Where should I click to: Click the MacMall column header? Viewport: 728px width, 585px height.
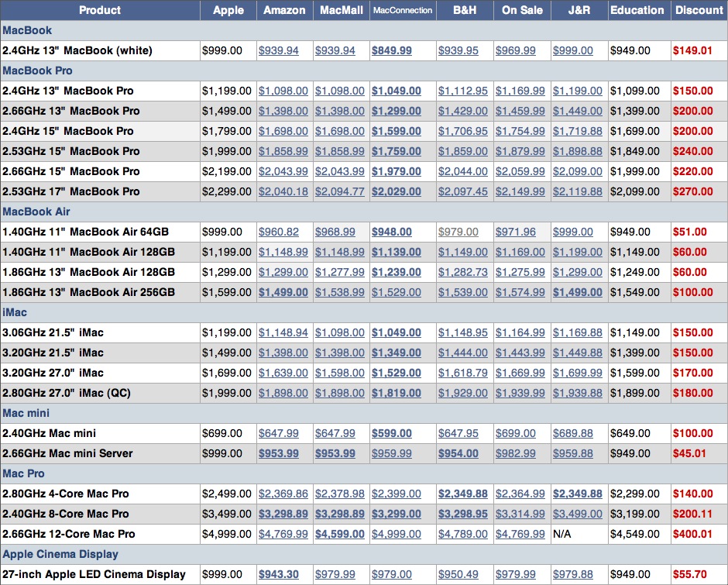point(342,10)
